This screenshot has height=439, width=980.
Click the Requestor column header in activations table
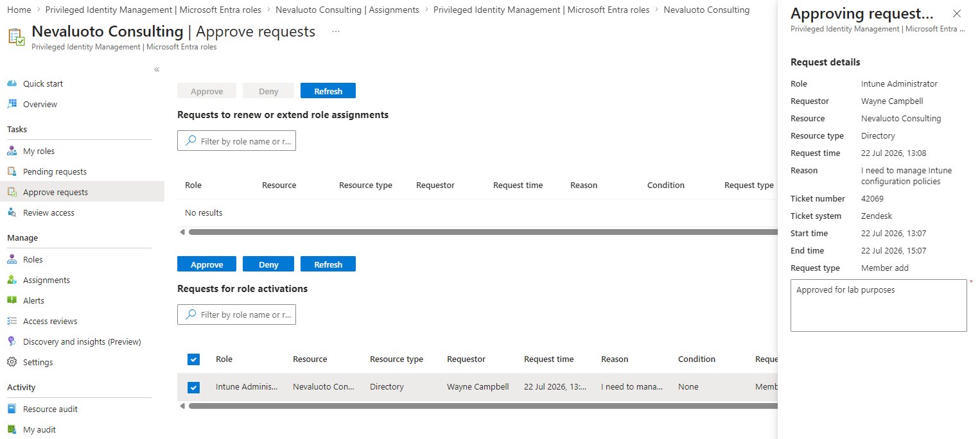466,359
